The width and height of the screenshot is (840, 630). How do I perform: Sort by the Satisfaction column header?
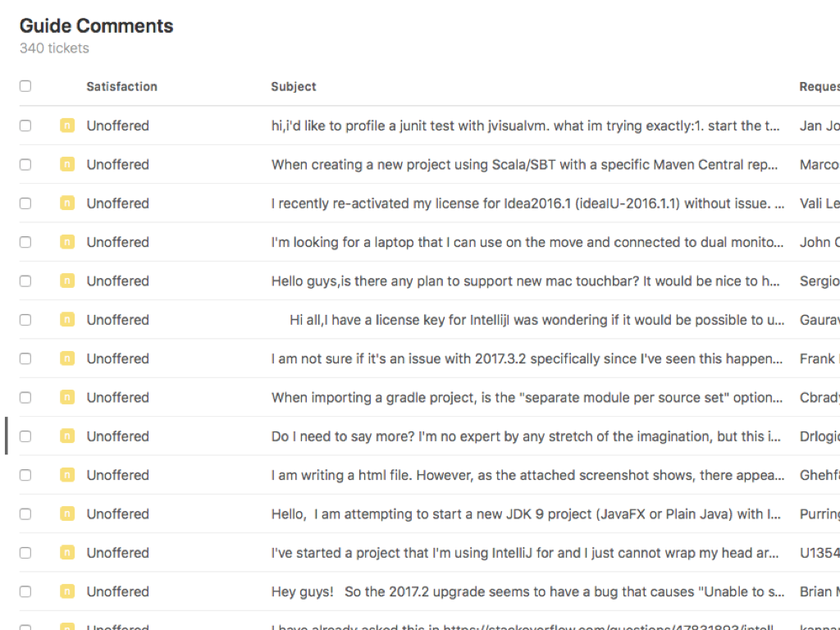121,86
